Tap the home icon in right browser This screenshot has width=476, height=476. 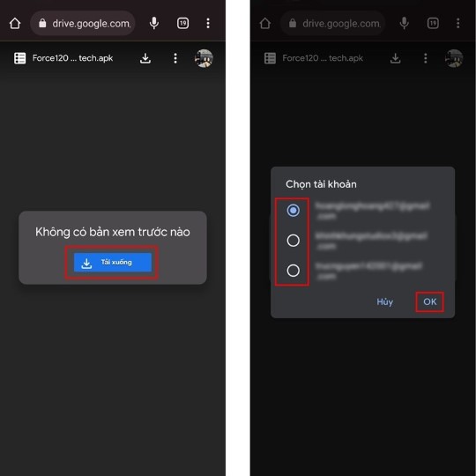(265, 24)
